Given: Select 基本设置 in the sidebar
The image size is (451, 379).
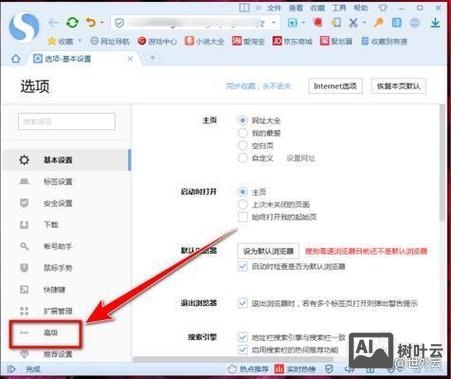Looking at the screenshot, I should tap(67, 160).
